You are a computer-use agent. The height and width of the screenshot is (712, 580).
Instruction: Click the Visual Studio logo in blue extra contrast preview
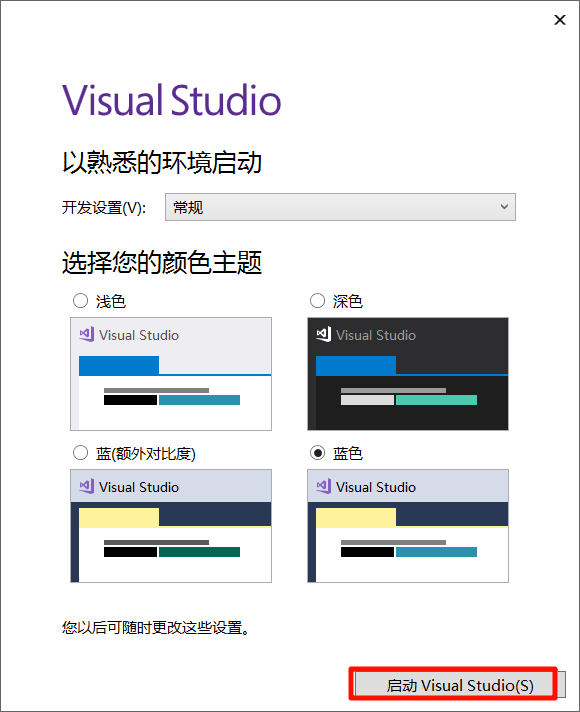pos(87,486)
